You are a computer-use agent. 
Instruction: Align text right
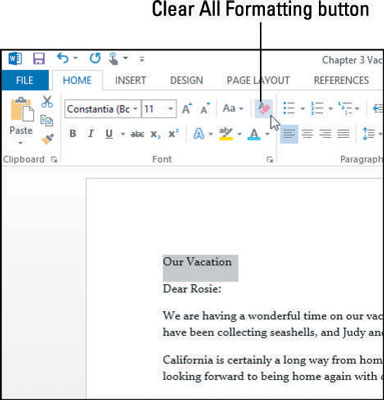[x=325, y=134]
